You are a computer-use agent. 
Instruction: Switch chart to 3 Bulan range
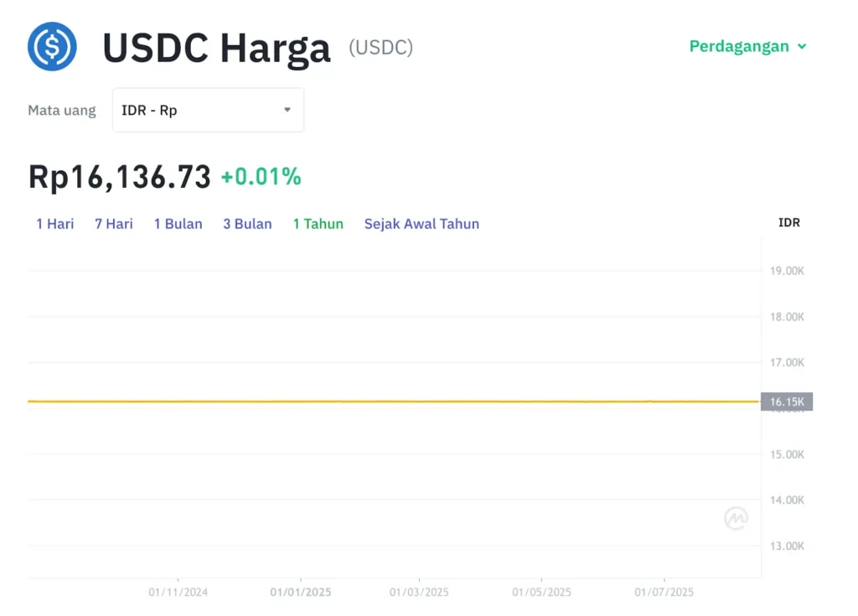pos(247,224)
